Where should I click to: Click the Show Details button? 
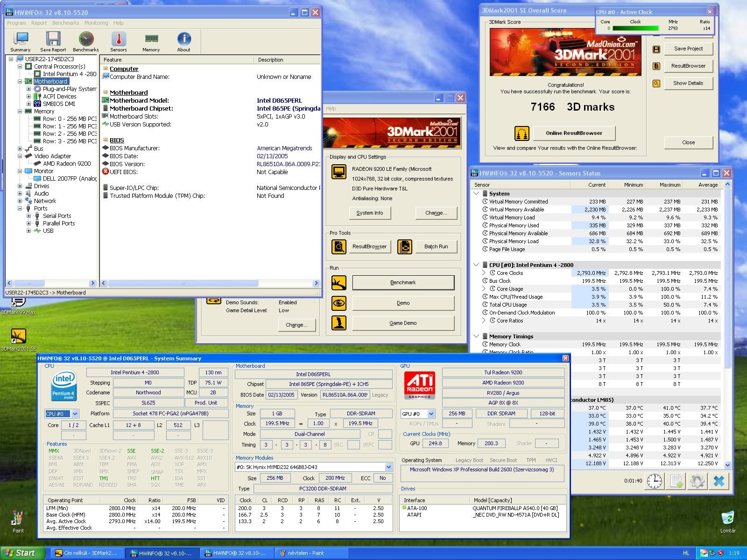[689, 84]
